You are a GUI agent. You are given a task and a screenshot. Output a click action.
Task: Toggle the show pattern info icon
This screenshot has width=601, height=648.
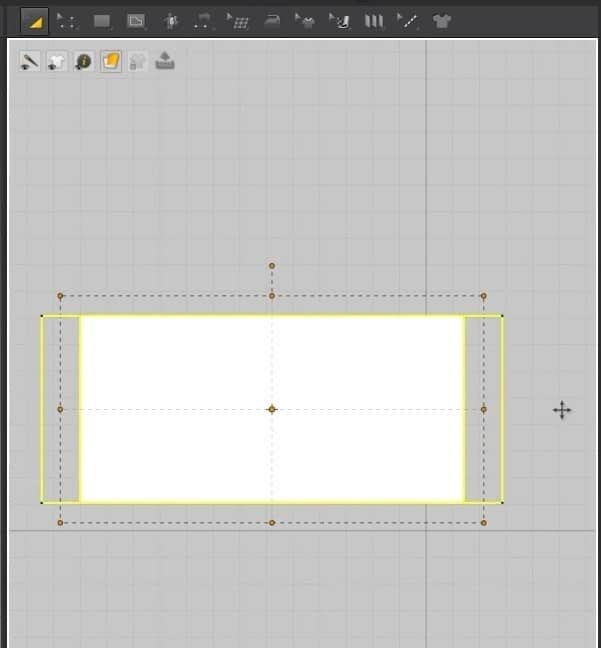tap(83, 62)
